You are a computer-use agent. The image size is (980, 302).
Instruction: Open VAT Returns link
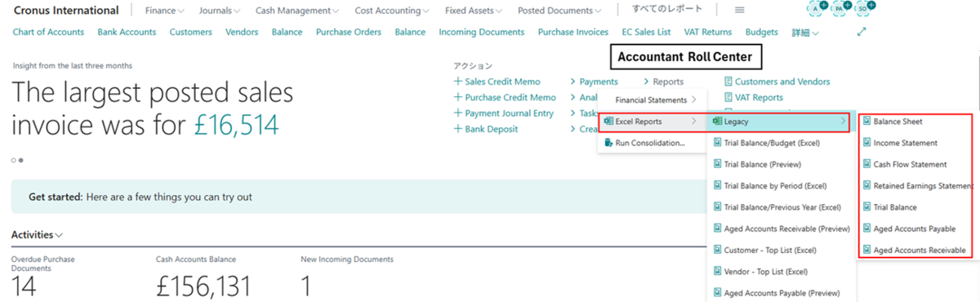[x=708, y=32]
